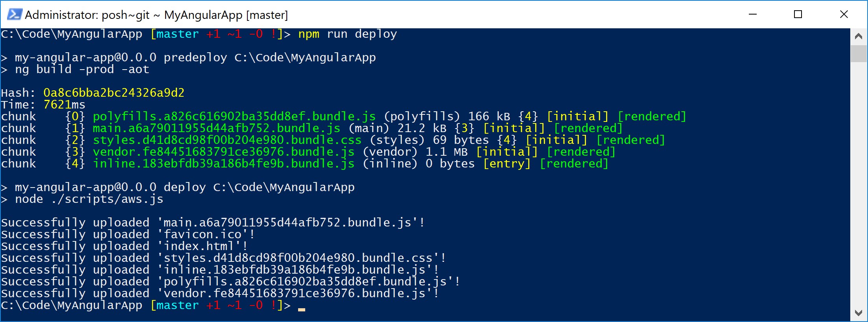Click the window title text 'MyAngularApp [master]'
868x322 pixels.
(x=226, y=15)
